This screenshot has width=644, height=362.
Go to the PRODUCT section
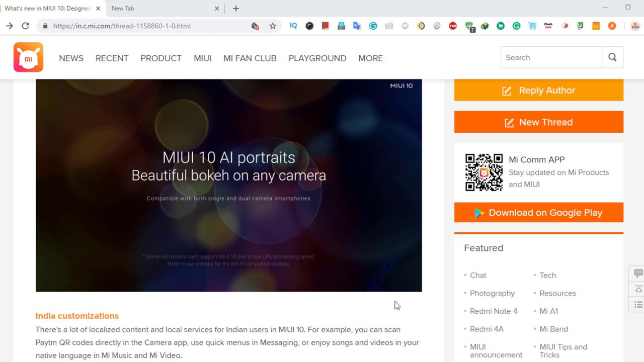tap(161, 58)
